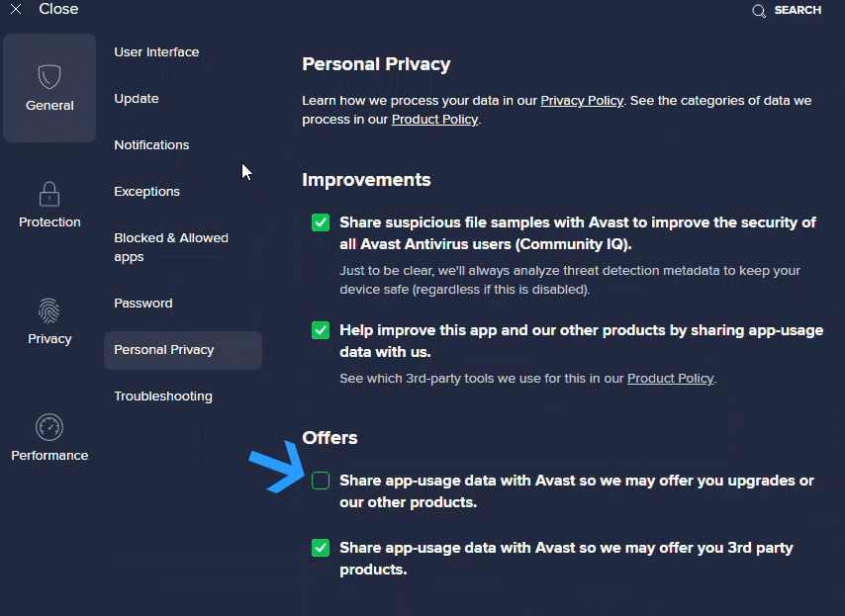Click the Personal Privacy heading
The image size is (845, 616).
coord(376,64)
